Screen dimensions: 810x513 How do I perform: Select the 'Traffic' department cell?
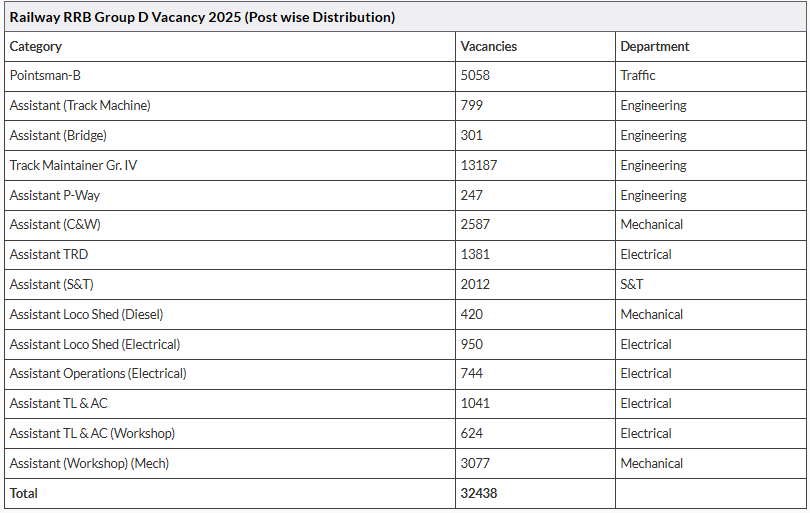[638, 75]
